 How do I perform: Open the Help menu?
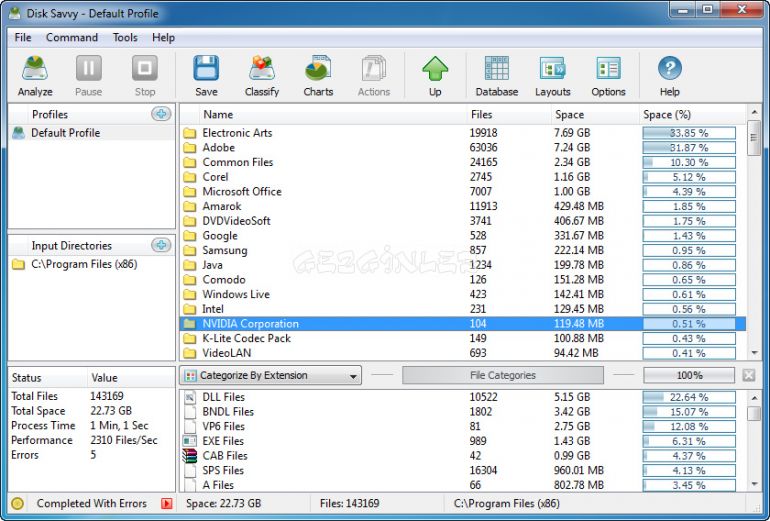pos(163,38)
